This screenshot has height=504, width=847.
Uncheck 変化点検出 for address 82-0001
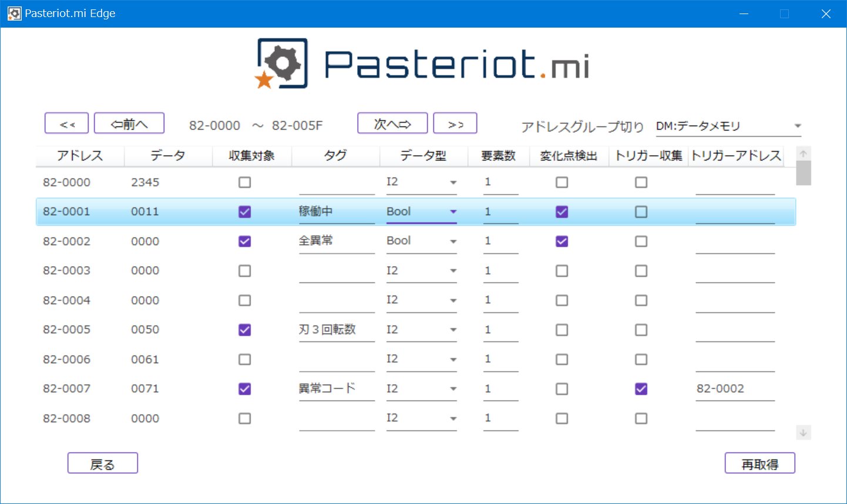(x=562, y=211)
